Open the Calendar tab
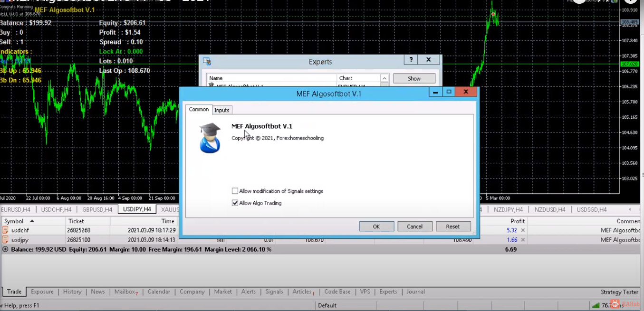Viewport: 644px width, 311px height. click(159, 292)
